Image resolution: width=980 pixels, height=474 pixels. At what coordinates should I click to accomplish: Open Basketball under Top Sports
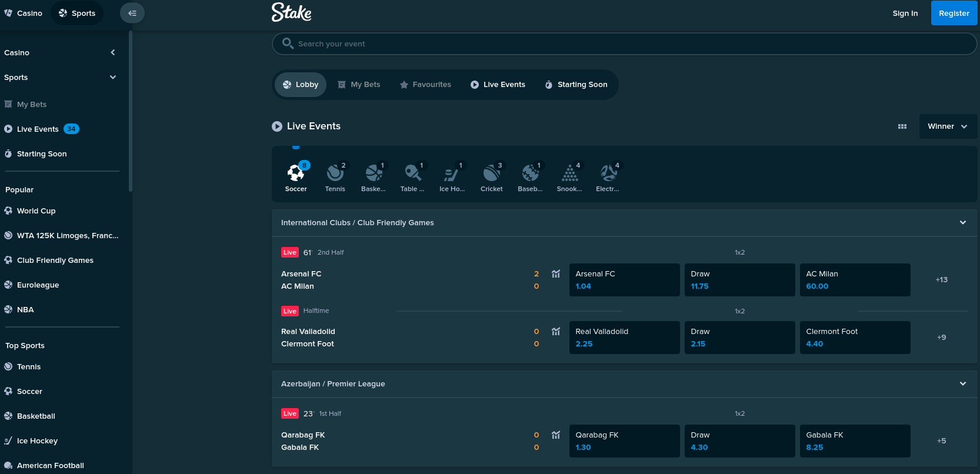point(29,416)
